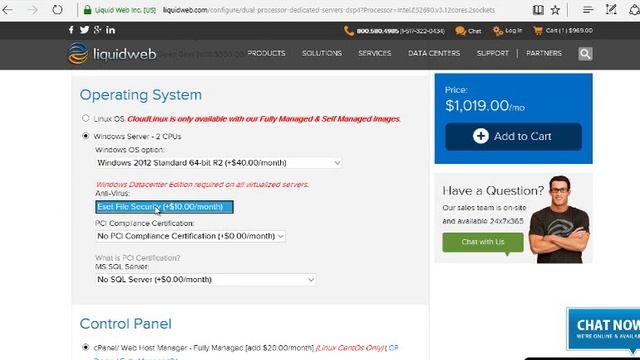The width and height of the screenshot is (640, 360).
Task: Open the Liquid Web Facebook page icon
Action: [x=71, y=30]
